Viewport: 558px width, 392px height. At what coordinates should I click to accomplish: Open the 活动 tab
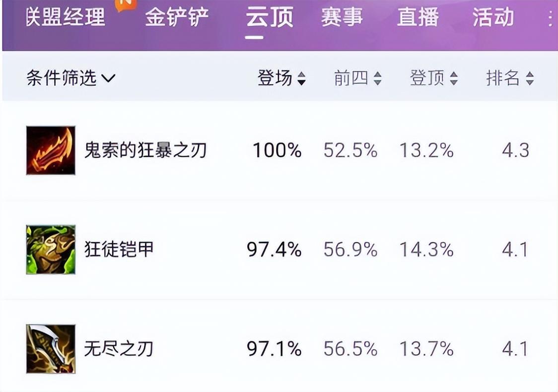pos(493,17)
